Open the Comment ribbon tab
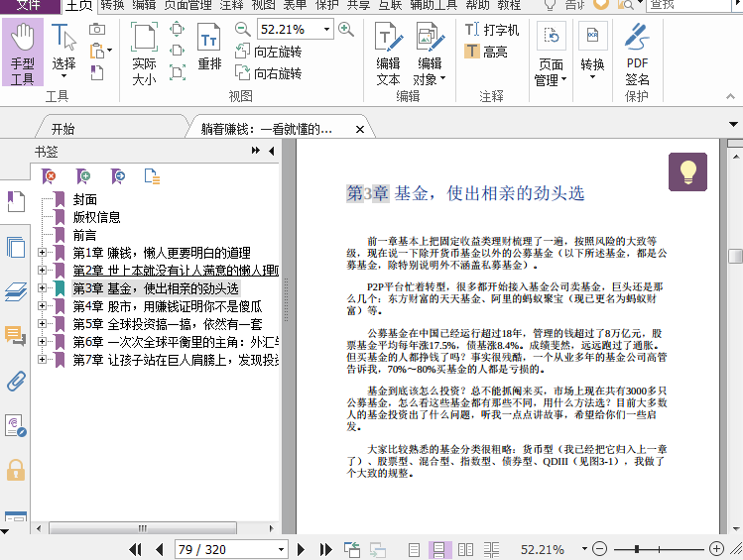 232,5
